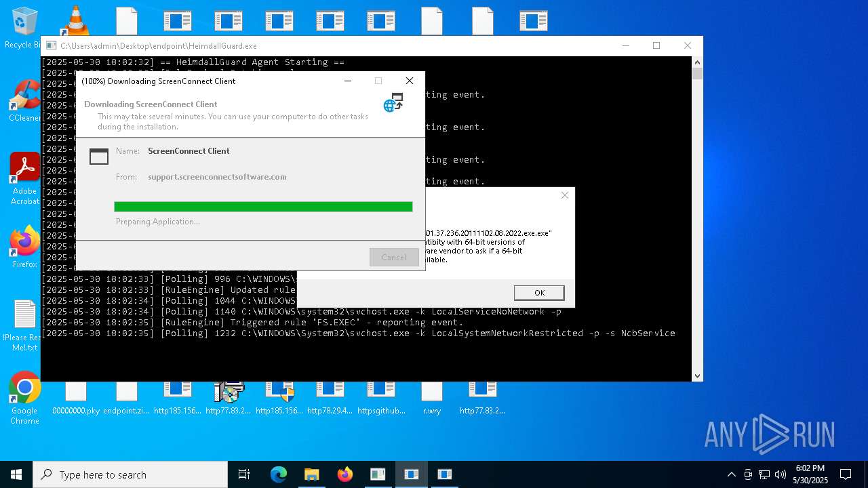Open the network status tray icon

pos(764,474)
